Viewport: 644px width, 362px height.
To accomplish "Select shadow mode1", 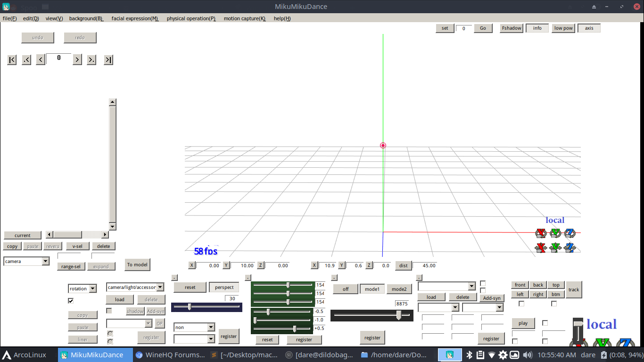I will pyautogui.click(x=372, y=289).
